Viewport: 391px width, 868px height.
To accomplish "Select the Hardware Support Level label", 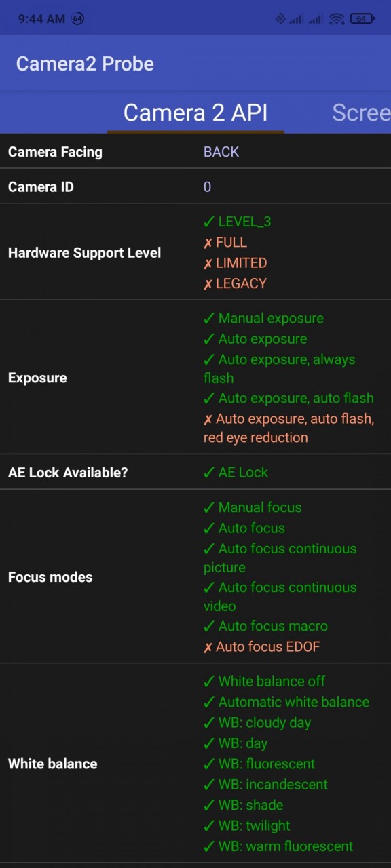I will pos(84,253).
